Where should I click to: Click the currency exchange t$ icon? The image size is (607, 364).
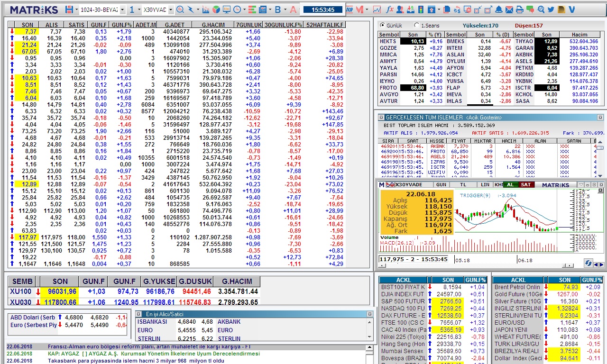[457, 9]
